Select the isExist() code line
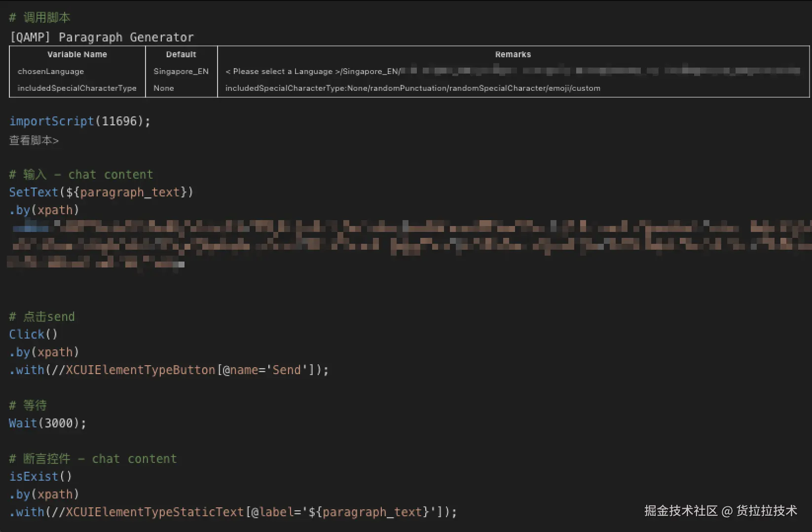Screen dimensions: 812x532 (41, 477)
